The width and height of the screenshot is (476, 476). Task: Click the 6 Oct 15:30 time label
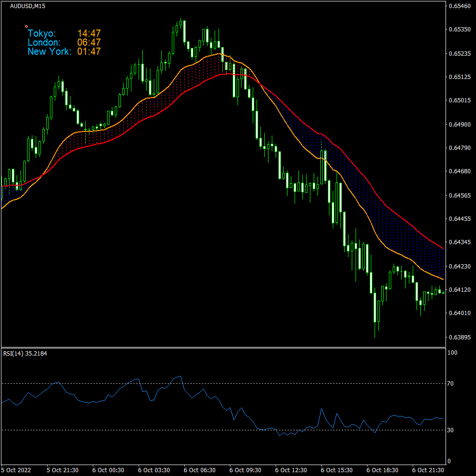click(337, 470)
